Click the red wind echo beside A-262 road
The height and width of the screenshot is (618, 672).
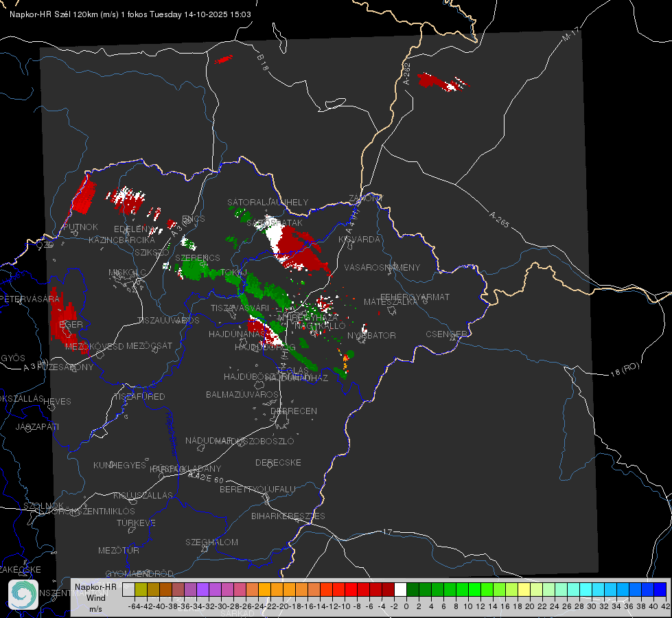pos(443,82)
